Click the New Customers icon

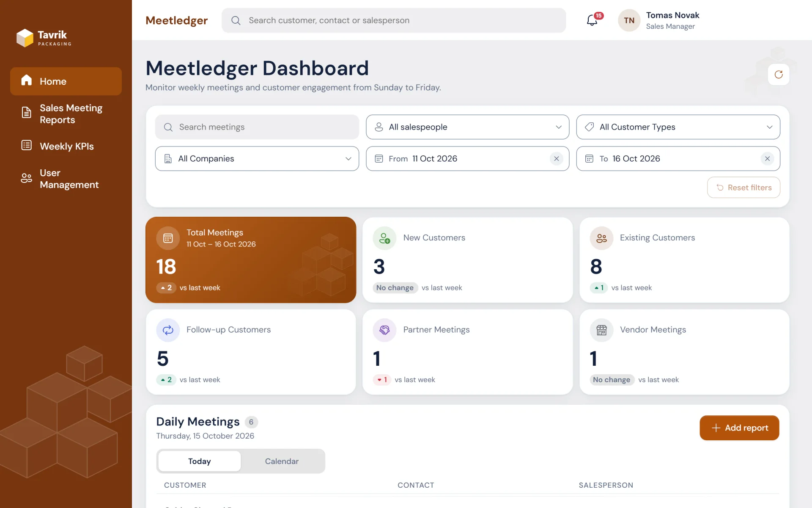click(384, 238)
